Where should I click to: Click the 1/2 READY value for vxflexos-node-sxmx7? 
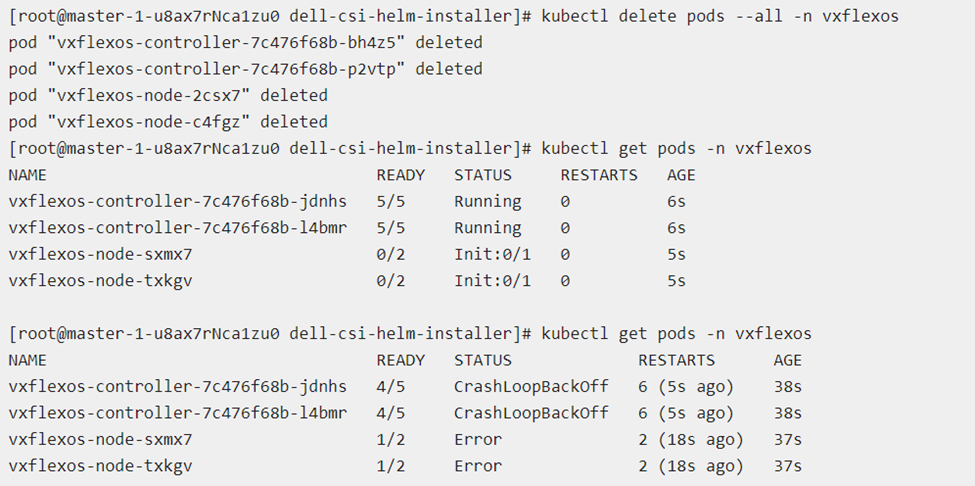[390, 439]
